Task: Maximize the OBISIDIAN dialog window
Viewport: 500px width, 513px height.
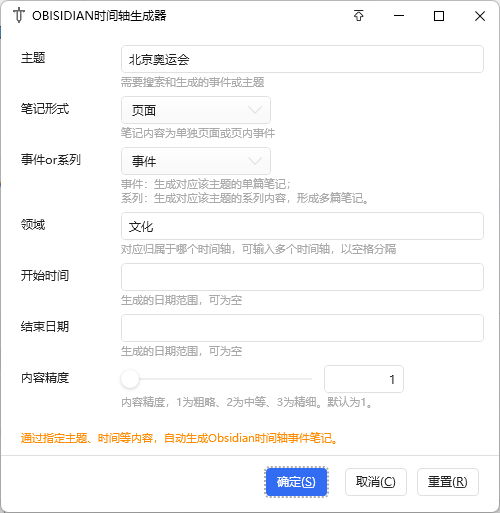Action: 439,16
